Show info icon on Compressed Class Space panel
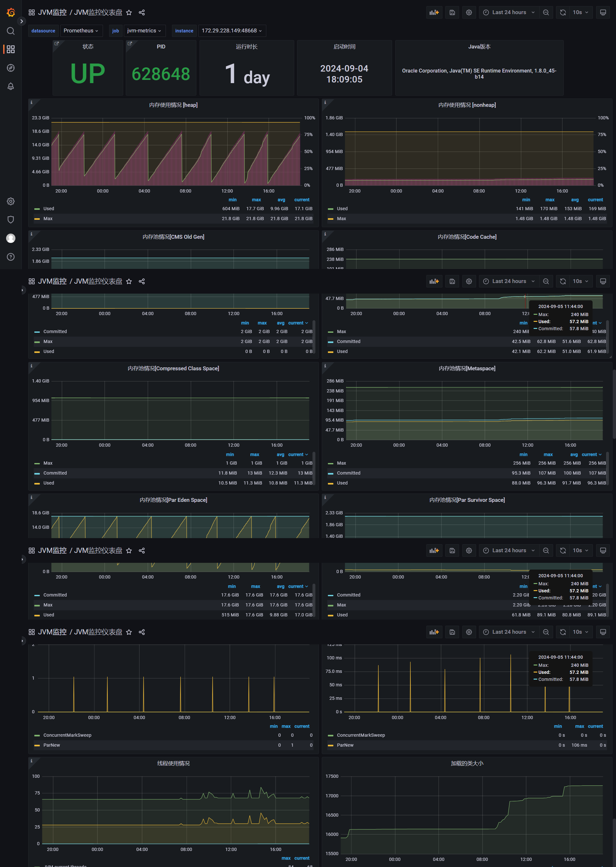 31,365
